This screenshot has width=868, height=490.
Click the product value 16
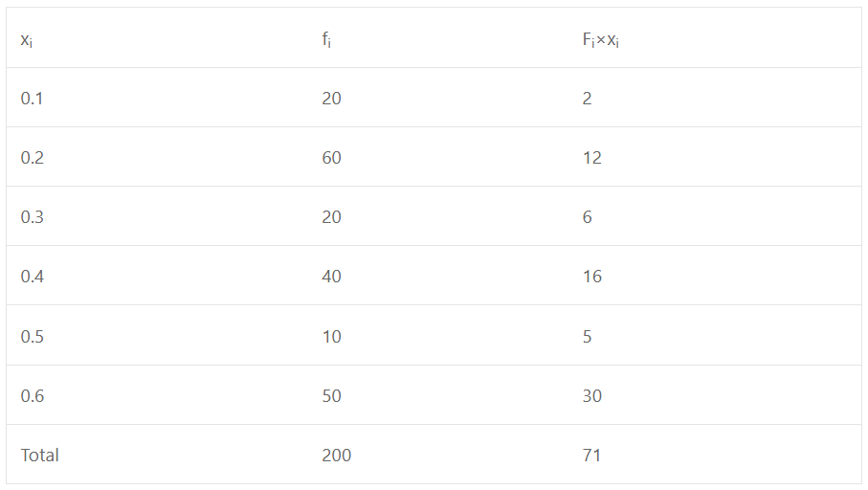[x=591, y=277]
